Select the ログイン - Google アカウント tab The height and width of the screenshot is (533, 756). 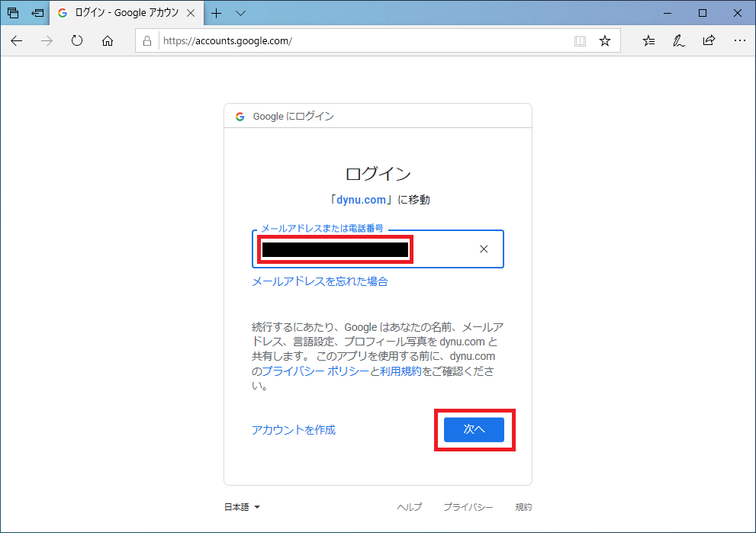(127, 13)
